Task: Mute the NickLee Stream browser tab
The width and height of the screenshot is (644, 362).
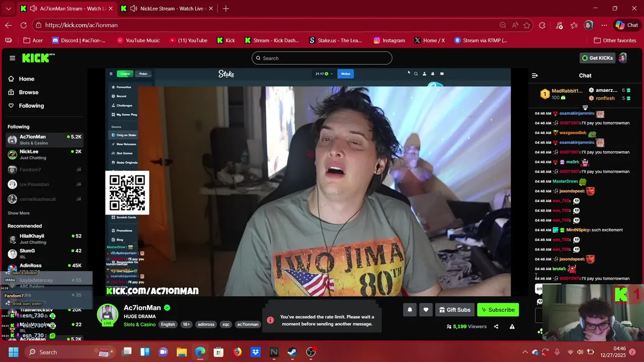Action: click(x=133, y=9)
